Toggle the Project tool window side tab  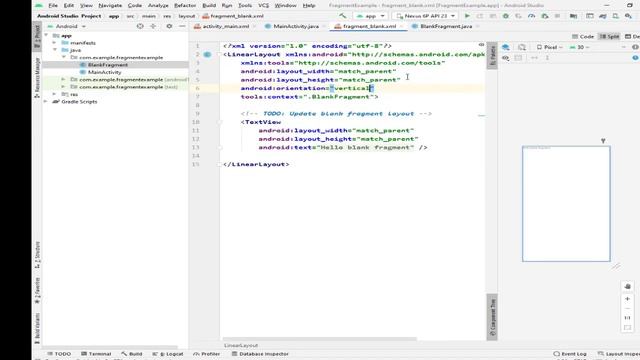point(37,36)
